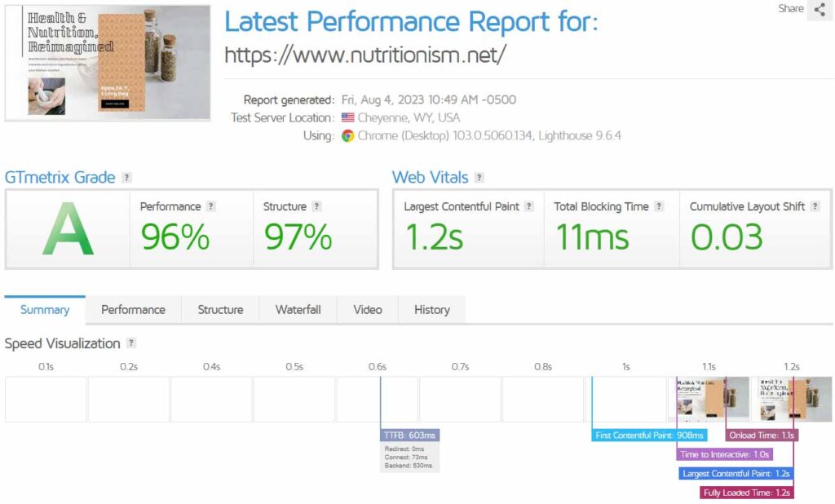Screen dimensions: 835x504
Task: Open the Structure tab
Action: [220, 310]
